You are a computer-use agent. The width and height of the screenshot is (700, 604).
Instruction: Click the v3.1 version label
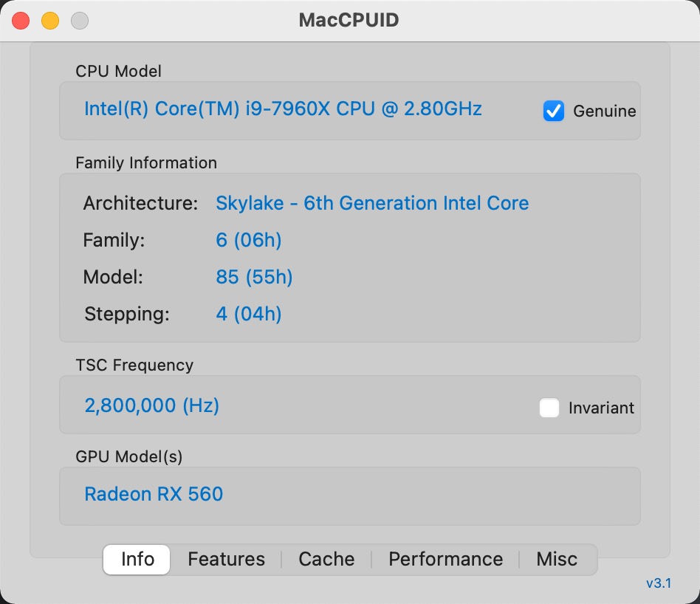click(659, 583)
